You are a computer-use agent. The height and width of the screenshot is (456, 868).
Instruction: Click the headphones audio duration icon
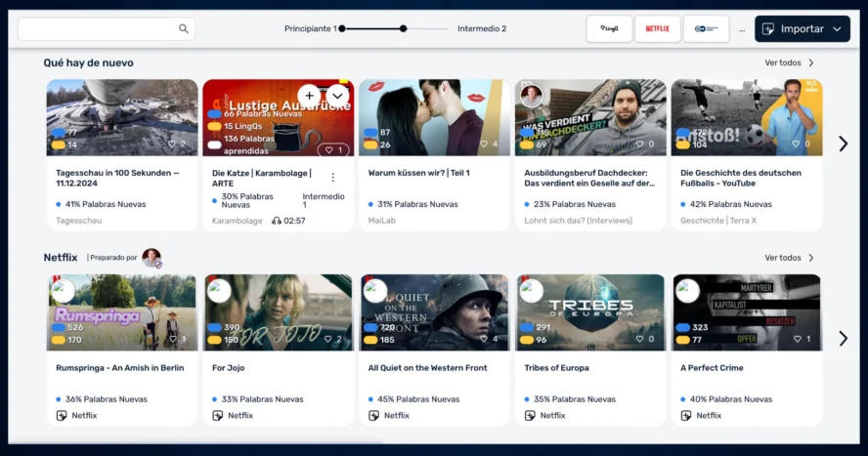click(277, 221)
